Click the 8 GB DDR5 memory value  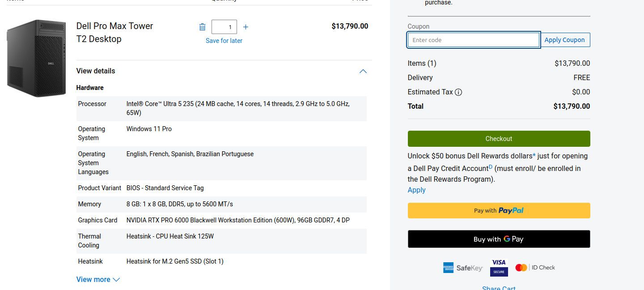coord(180,204)
